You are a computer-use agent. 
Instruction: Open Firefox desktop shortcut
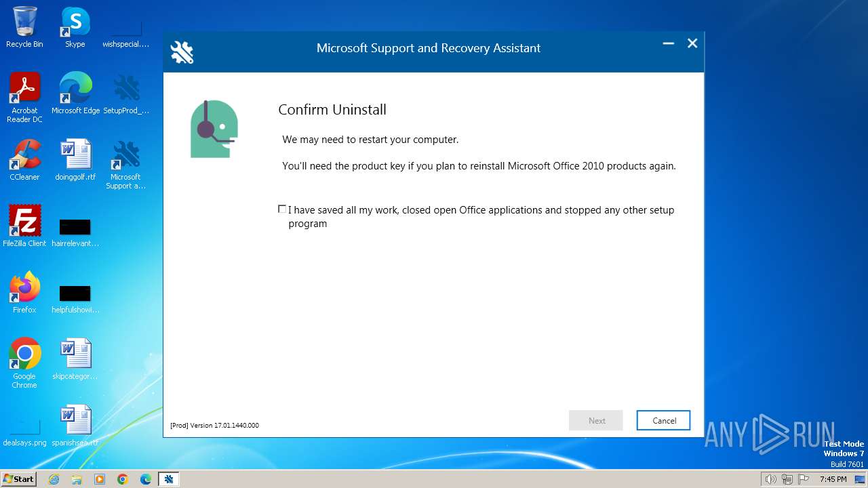click(24, 293)
